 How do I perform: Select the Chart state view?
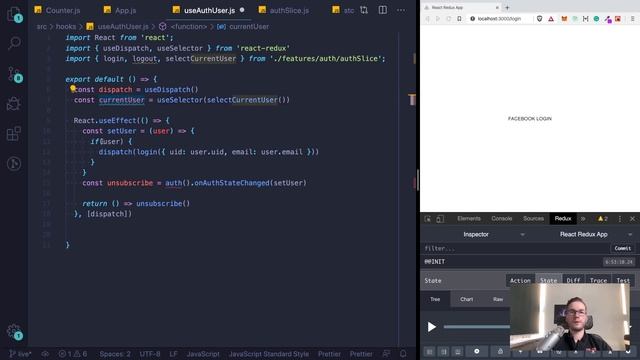(467, 299)
